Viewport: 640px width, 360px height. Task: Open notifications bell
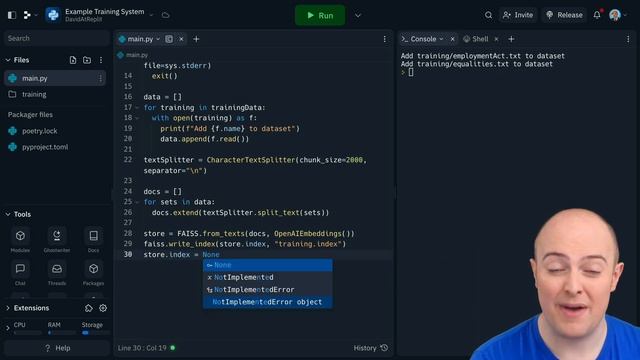point(597,15)
